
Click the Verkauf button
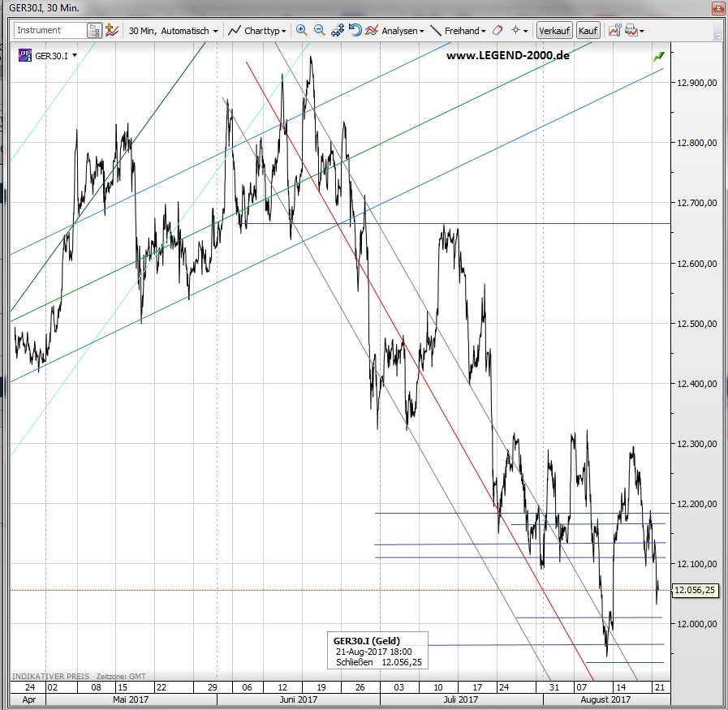tap(554, 31)
